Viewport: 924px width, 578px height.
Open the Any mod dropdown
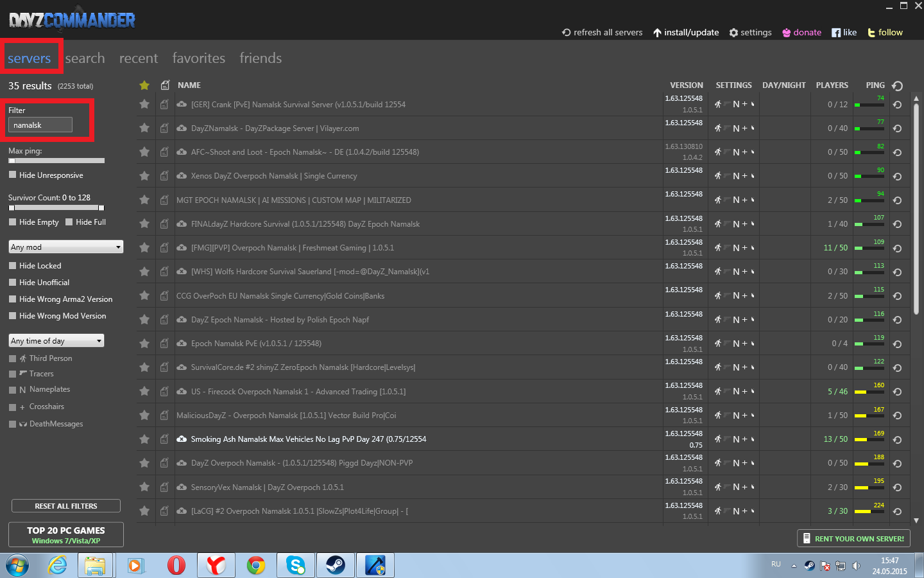point(66,247)
